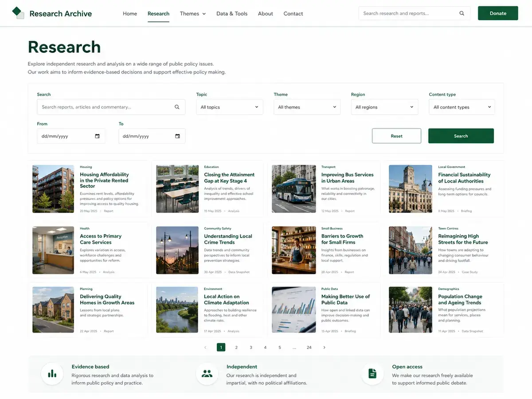532x399 pixels.
Task: Open Improving Bus Services in Urban Areas
Action: pyautogui.click(x=347, y=178)
